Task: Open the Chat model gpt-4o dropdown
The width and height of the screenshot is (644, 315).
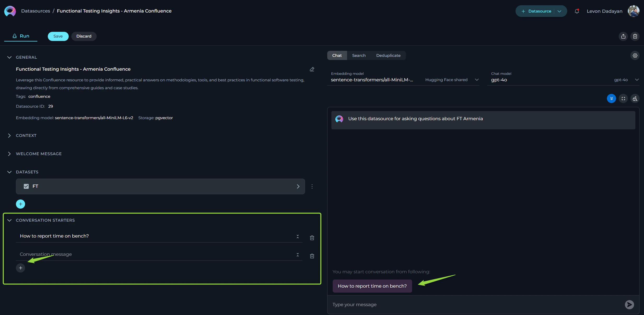Action: point(637,80)
